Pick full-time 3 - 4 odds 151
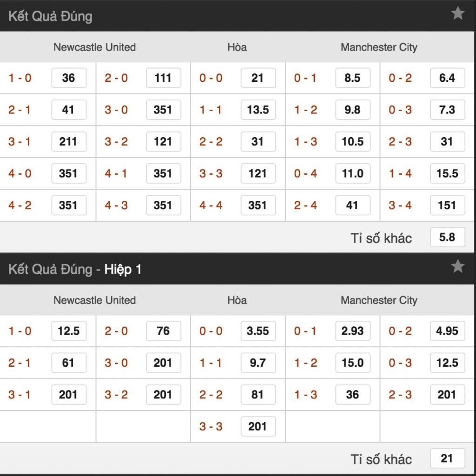476x476 pixels. point(447,205)
